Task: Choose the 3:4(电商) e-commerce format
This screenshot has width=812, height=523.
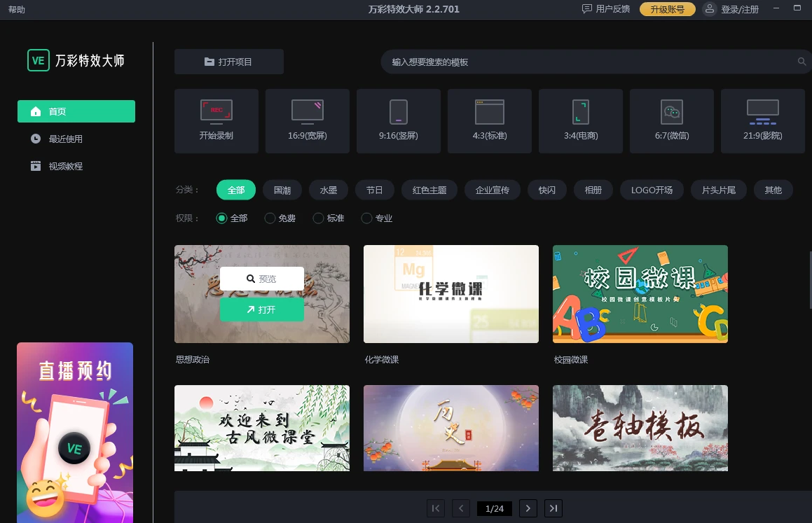Action: tap(581, 120)
